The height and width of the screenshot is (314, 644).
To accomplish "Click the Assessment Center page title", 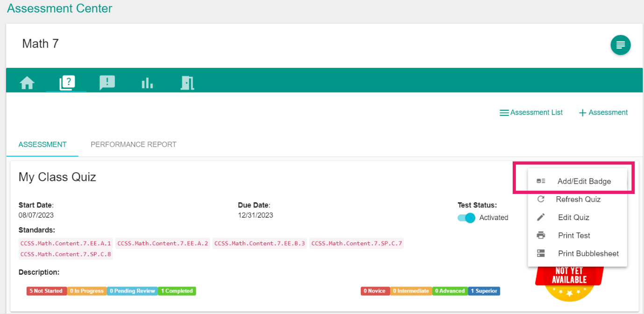I will pyautogui.click(x=60, y=8).
